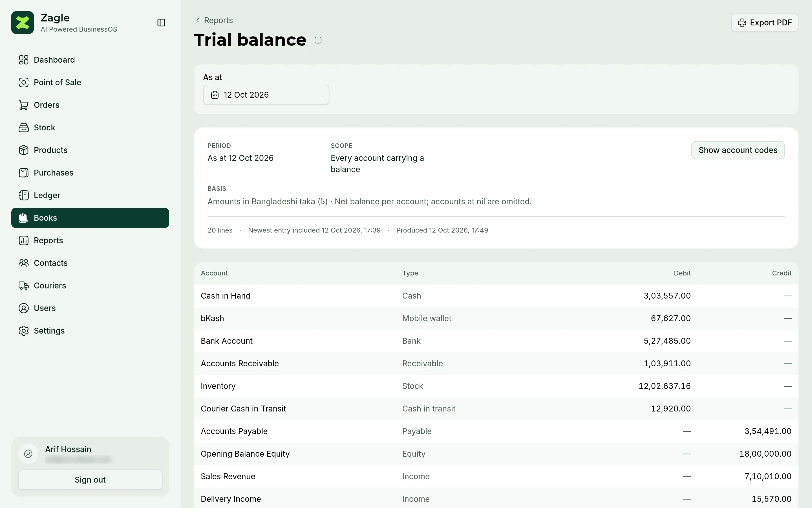Click the calendar icon in date field

click(215, 95)
